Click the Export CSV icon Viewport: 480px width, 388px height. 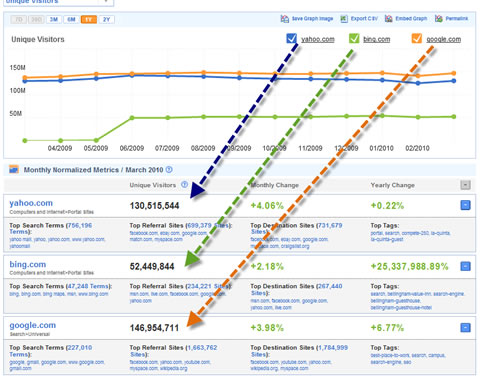[x=344, y=19]
